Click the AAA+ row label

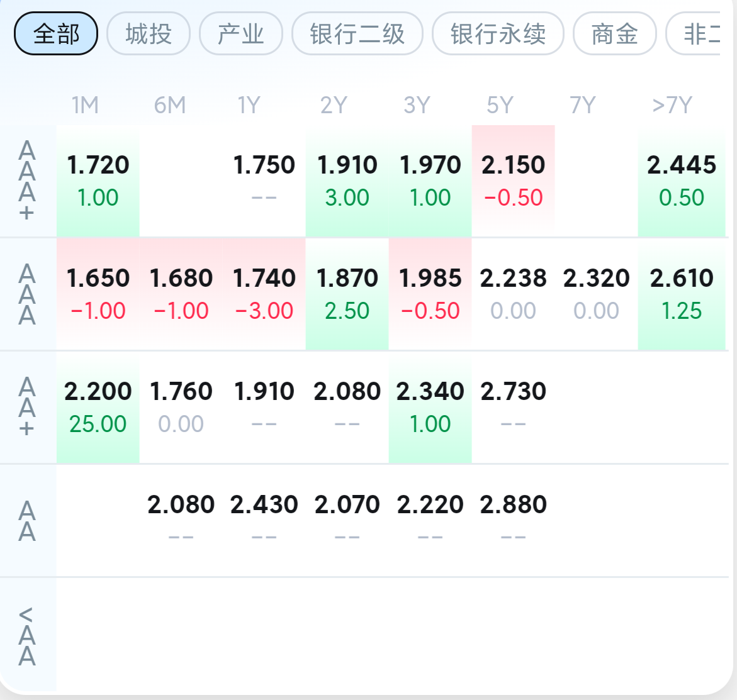[27, 181]
